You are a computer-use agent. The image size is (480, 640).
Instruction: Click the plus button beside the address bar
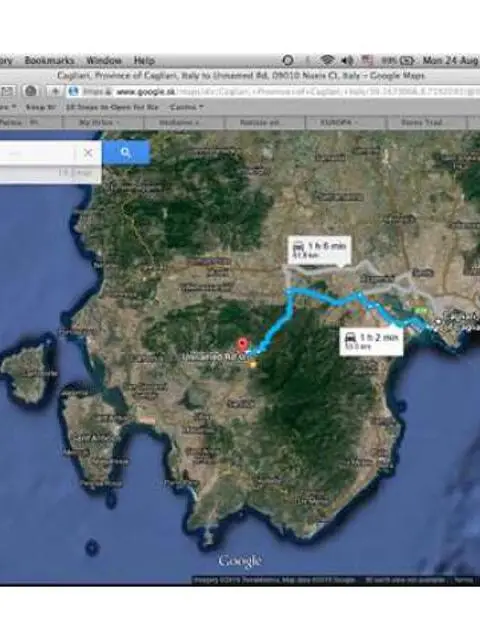[x=56, y=91]
